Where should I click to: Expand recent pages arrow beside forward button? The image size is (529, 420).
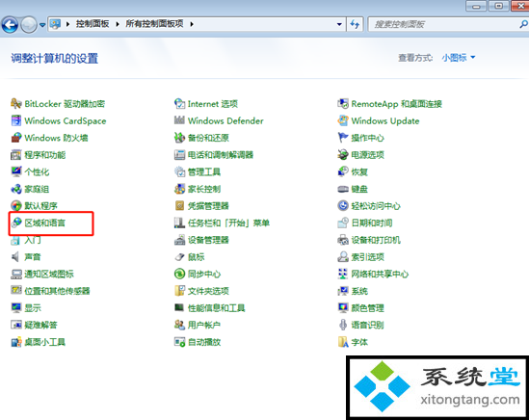point(42,25)
